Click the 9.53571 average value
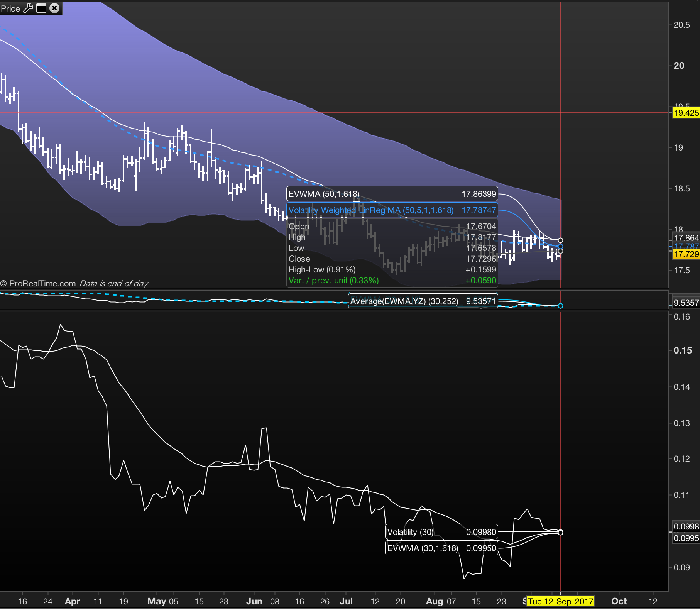The image size is (700, 609). click(481, 301)
